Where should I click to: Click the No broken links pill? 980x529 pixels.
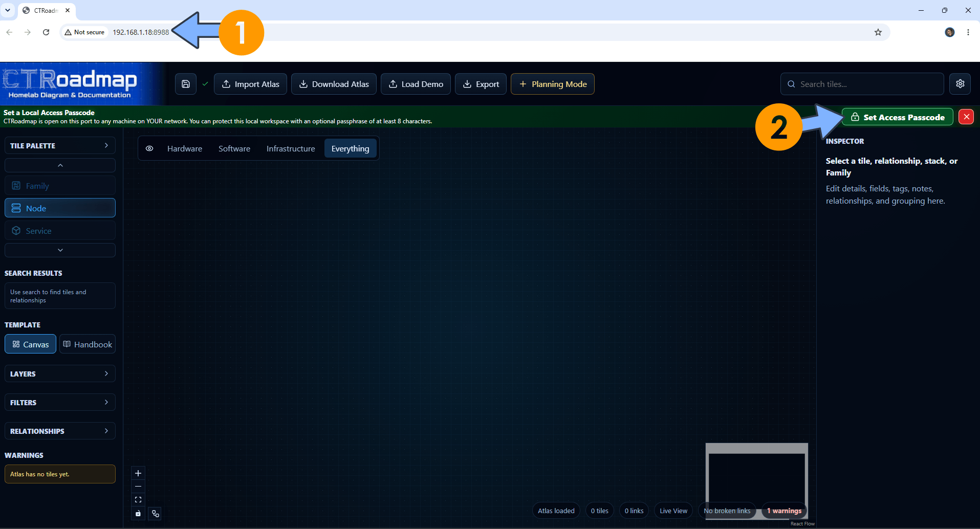727,511
